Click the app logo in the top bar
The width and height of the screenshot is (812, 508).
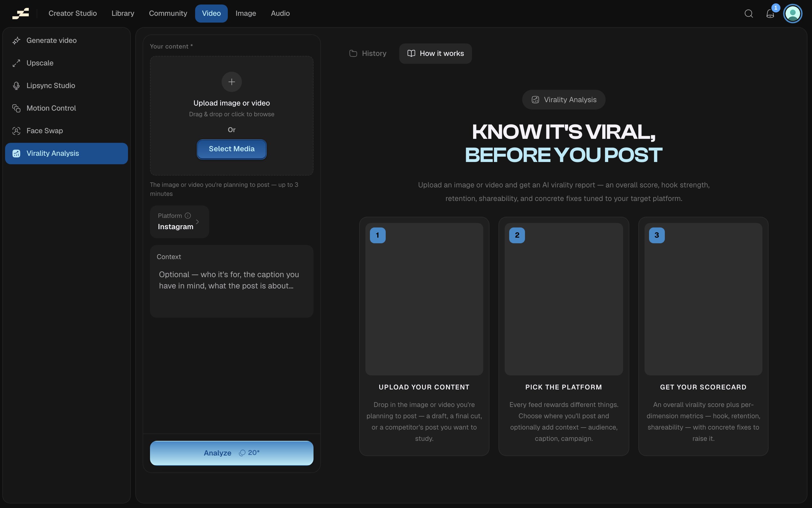pos(21,14)
